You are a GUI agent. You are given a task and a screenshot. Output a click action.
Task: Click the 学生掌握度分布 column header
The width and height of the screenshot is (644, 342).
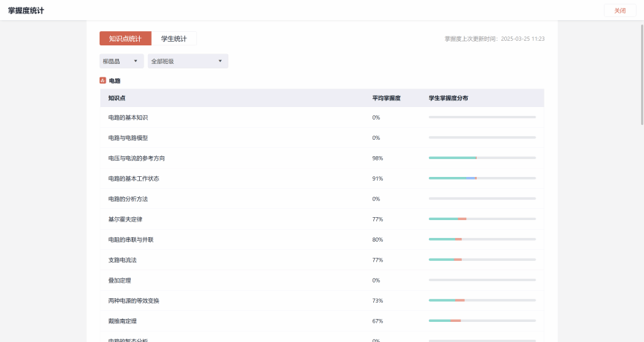pyautogui.click(x=448, y=98)
